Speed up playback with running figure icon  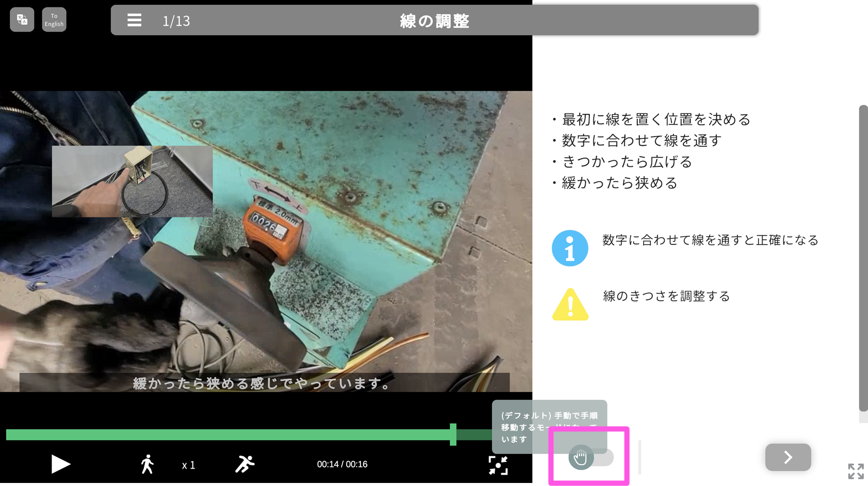(x=245, y=464)
